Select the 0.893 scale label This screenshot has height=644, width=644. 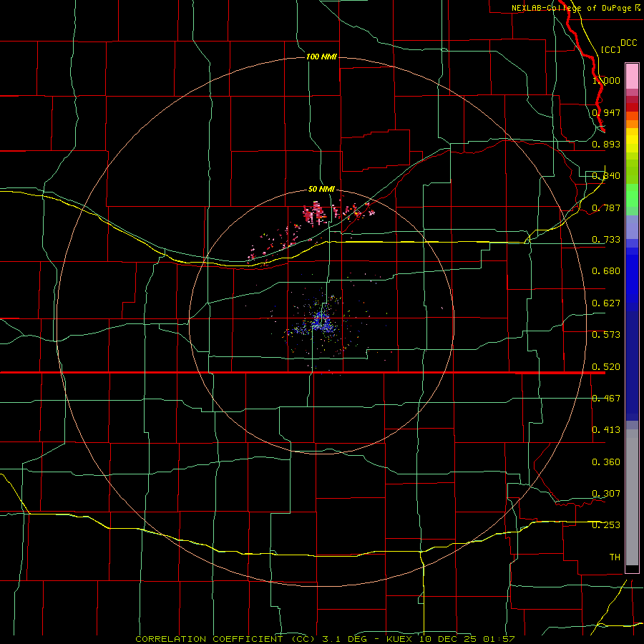[606, 144]
